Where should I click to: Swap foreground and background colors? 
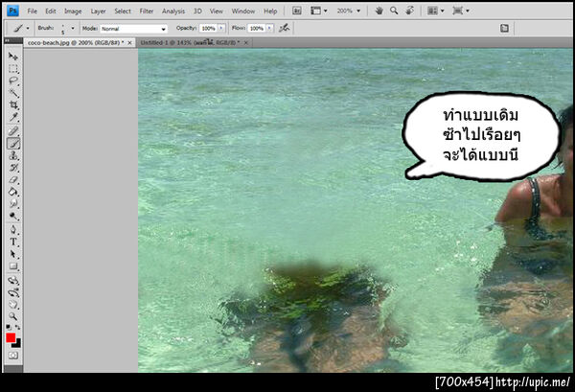pyautogui.click(x=17, y=327)
